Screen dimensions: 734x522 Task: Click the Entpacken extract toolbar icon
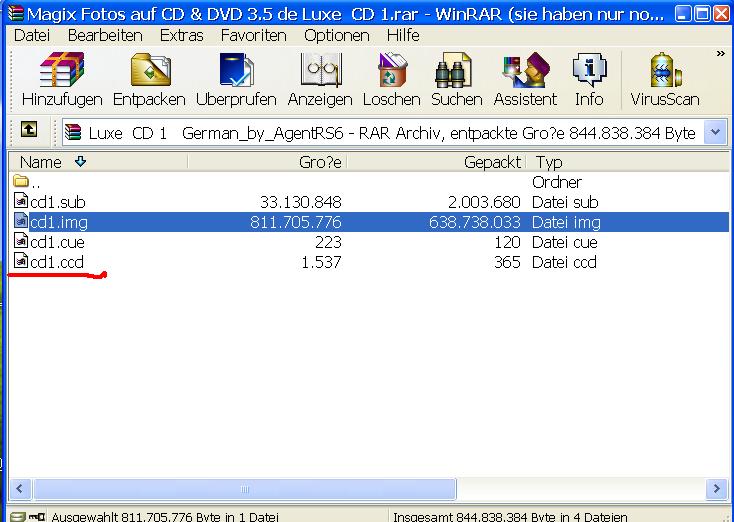[x=150, y=70]
